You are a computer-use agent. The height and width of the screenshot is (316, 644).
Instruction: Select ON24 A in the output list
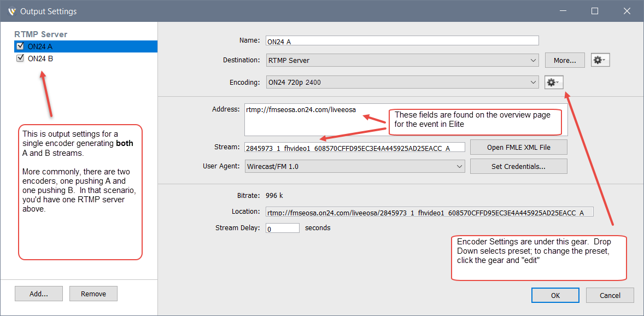tap(85, 46)
